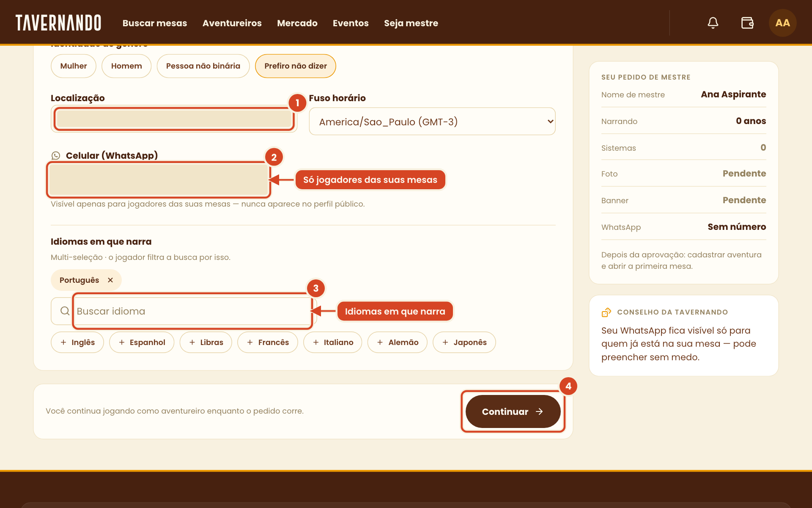Screen dimensions: 812x508
Task: Focus the Celular (WhatsApp) input field
Action: pyautogui.click(x=159, y=180)
